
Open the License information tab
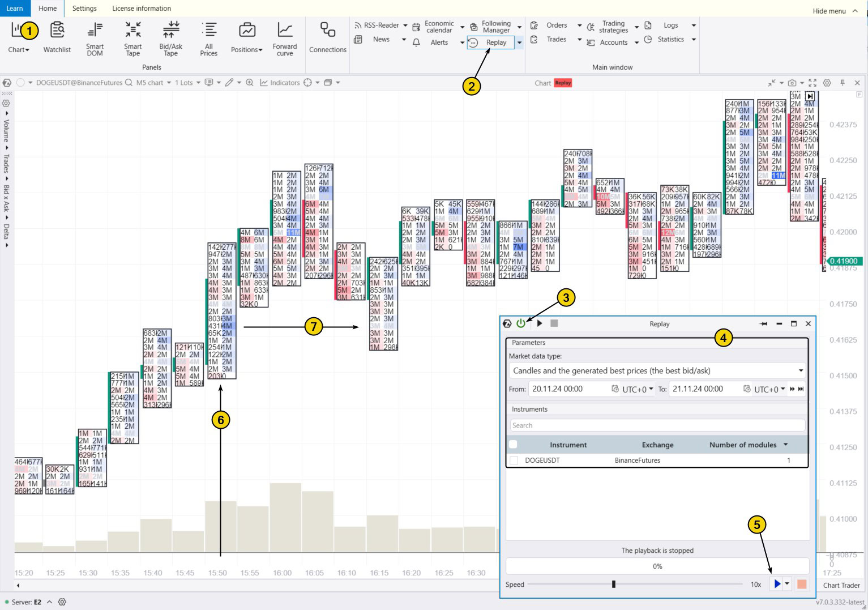tap(142, 8)
